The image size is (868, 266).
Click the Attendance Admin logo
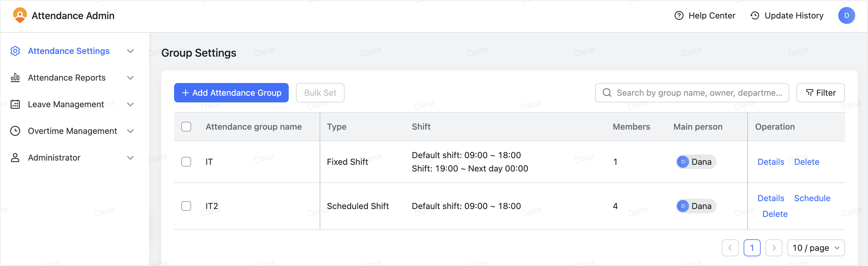(x=20, y=15)
